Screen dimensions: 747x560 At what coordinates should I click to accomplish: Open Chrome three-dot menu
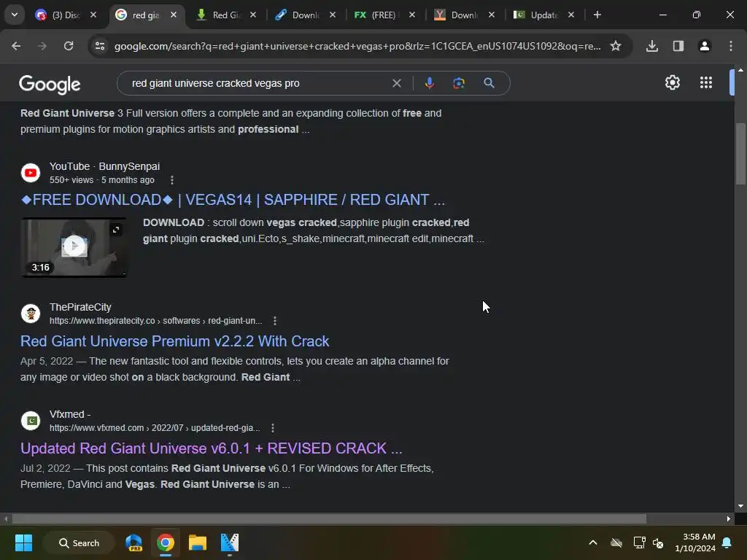tap(731, 46)
